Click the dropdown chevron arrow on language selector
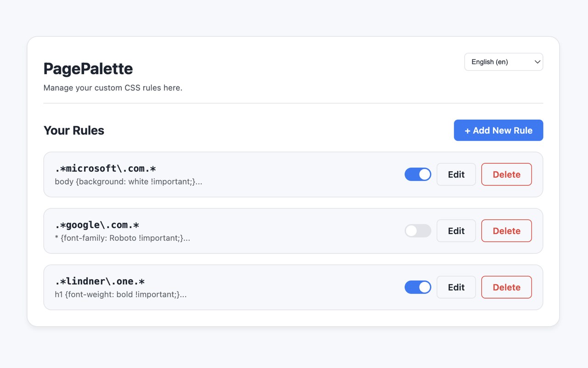 [537, 62]
